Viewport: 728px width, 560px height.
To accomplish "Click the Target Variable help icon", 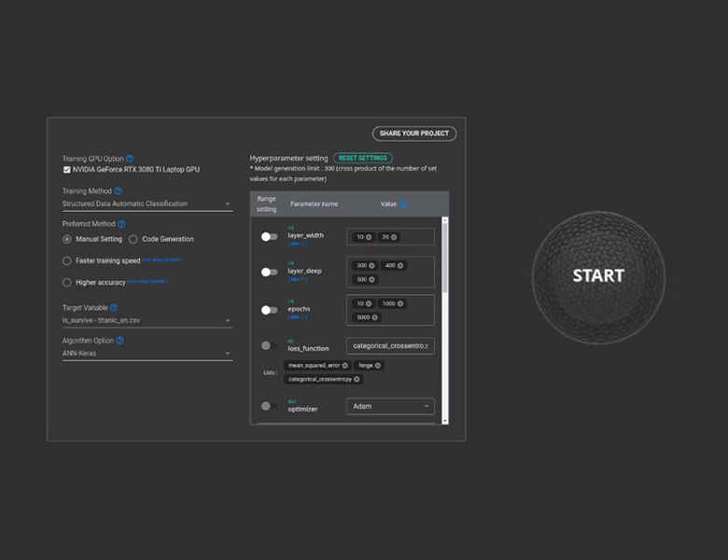I will point(114,307).
